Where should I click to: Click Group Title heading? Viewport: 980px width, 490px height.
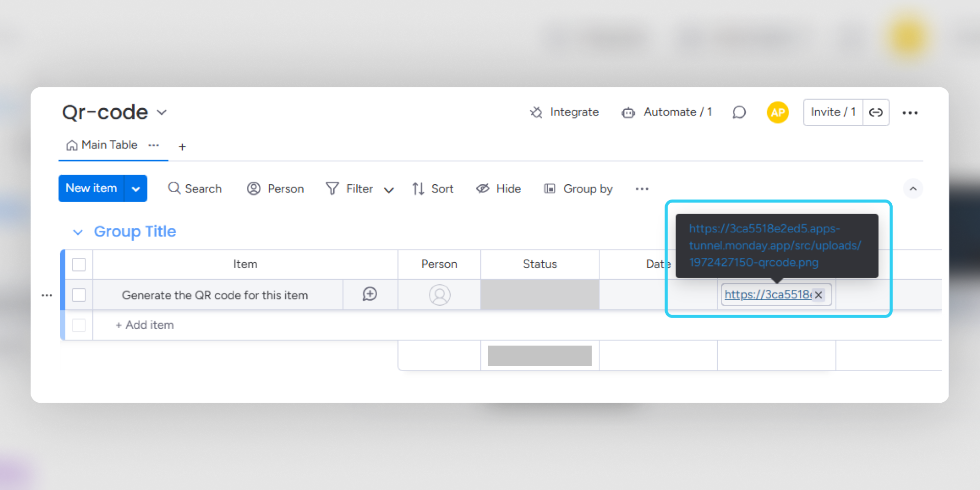[135, 232]
